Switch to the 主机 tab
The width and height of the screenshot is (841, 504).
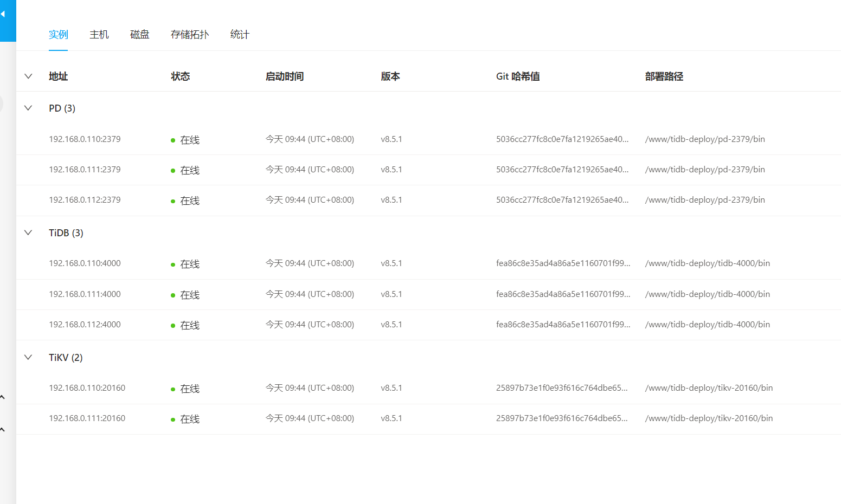pos(99,35)
